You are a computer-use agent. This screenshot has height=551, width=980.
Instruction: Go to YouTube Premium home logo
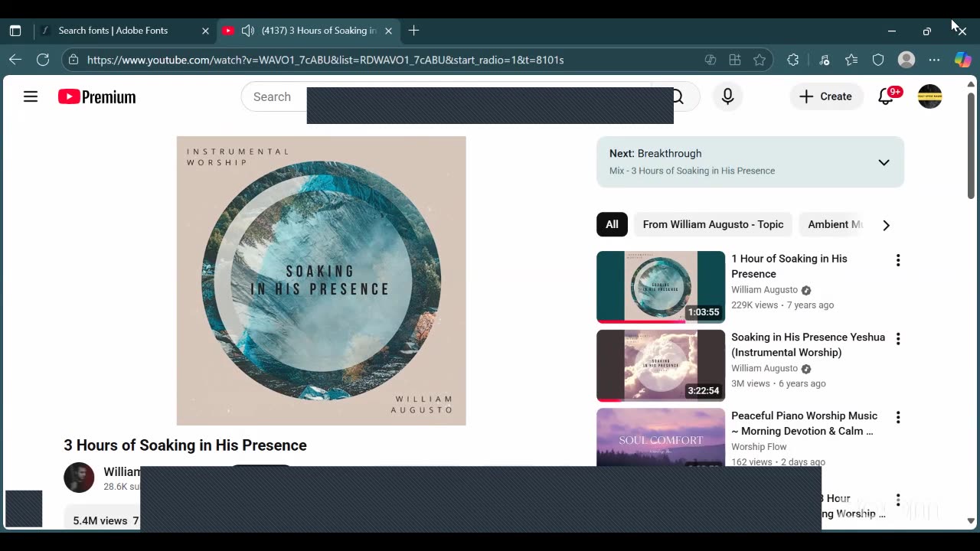coord(97,97)
